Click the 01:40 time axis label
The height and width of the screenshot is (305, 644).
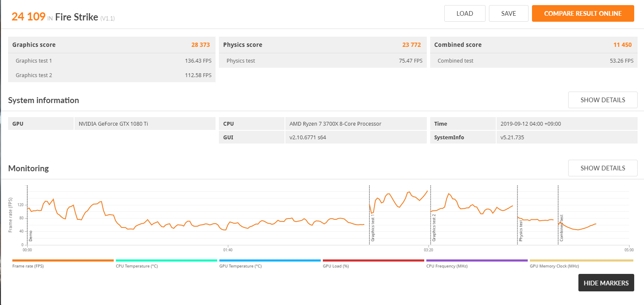(228, 250)
